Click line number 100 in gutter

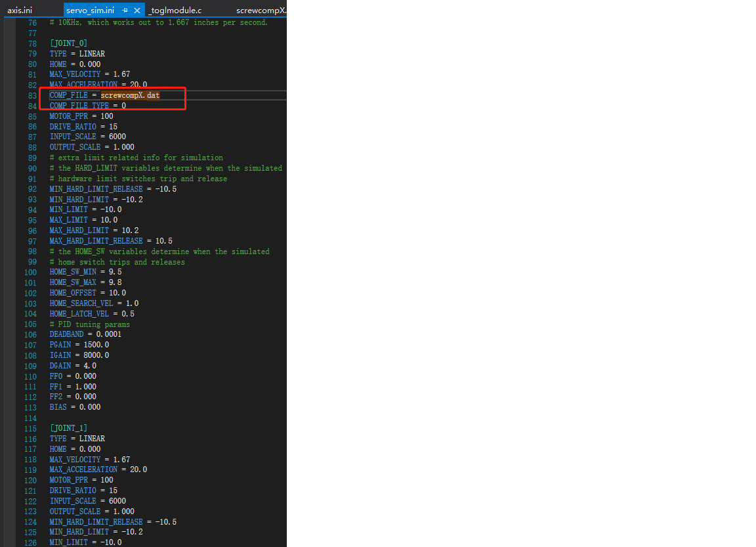coord(30,272)
